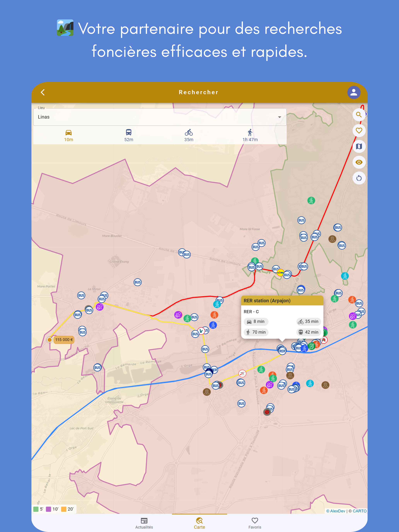This screenshot has height=532, width=399.
Task: Tap the RER station marker below the popup
Action: [282, 351]
